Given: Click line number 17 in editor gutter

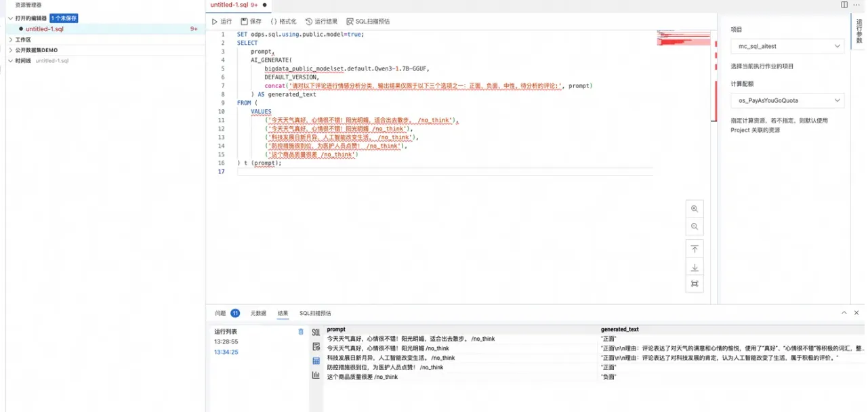Looking at the screenshot, I should point(221,171).
